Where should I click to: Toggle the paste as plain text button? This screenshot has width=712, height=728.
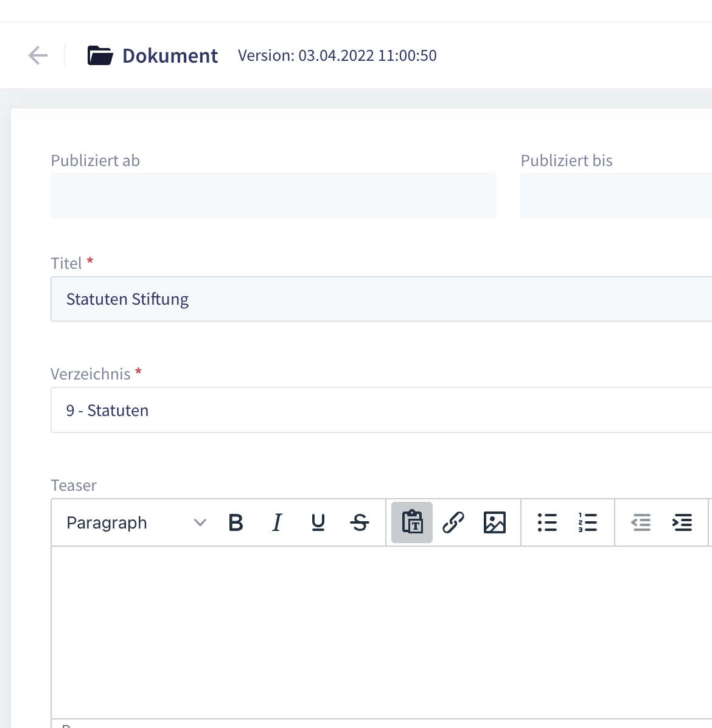click(412, 522)
